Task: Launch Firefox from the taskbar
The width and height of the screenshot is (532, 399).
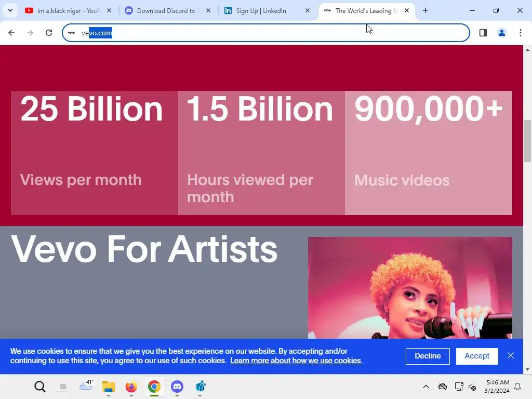Action: (x=131, y=387)
